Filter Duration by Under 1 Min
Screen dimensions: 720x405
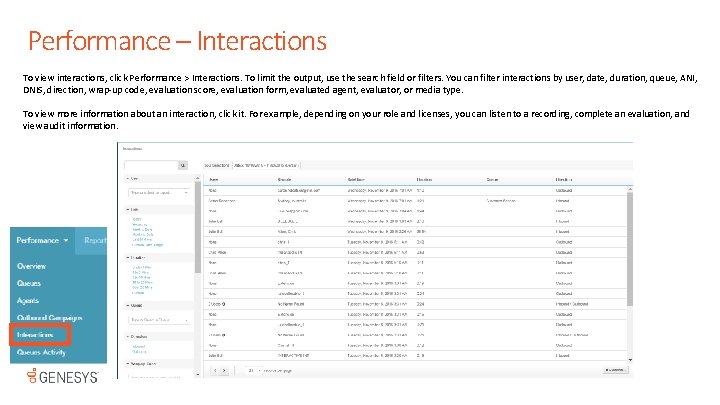pos(142,268)
